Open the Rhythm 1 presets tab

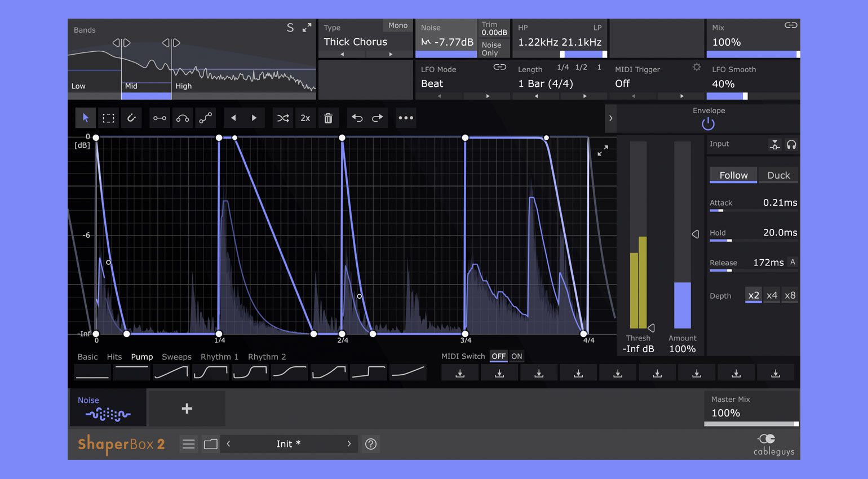click(219, 357)
